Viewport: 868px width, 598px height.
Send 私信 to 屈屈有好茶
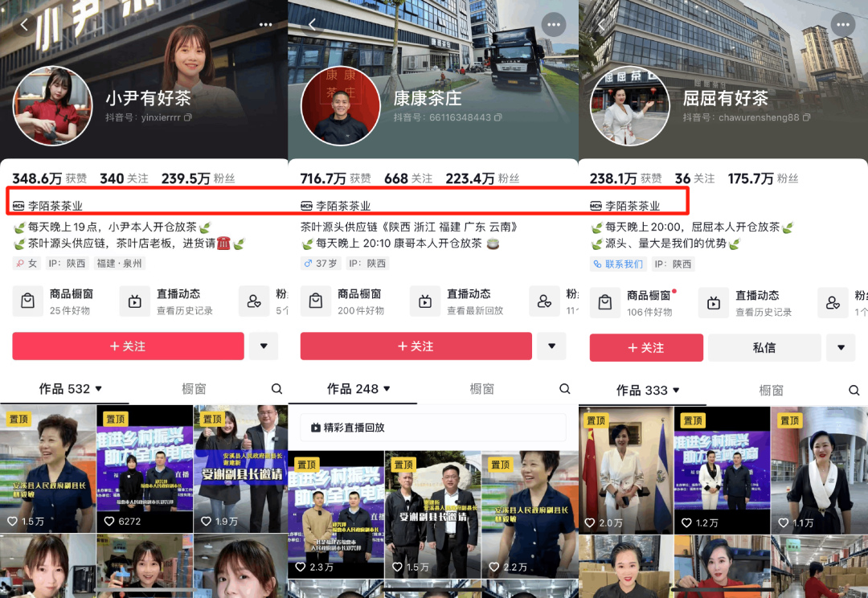[x=764, y=348]
